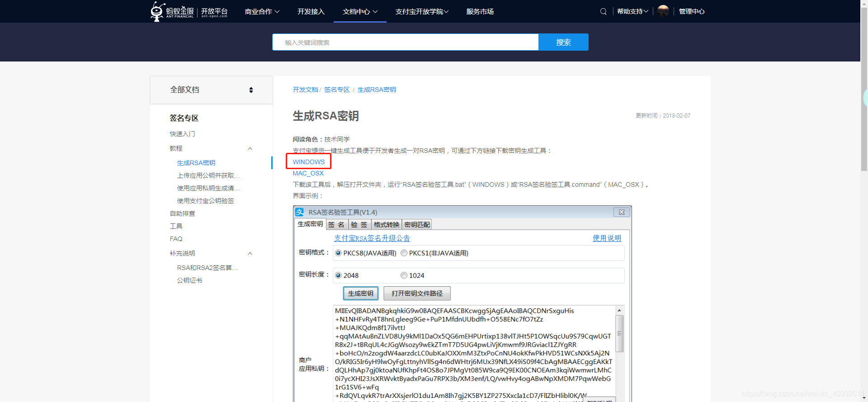Open 服务市场 in top navigation

(480, 11)
